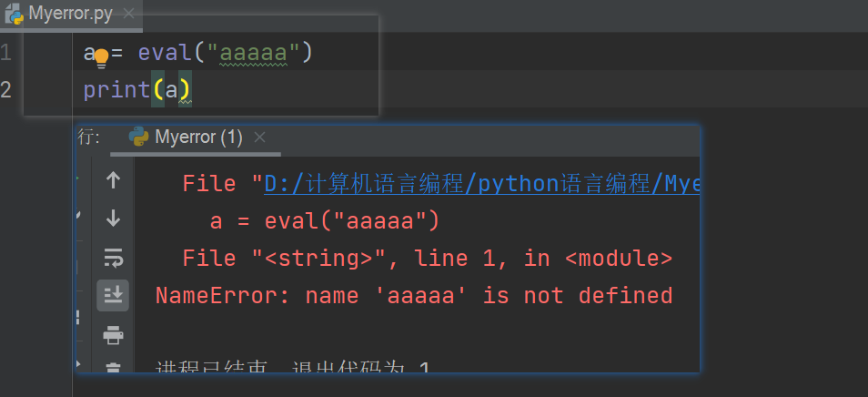Viewport: 868px width, 397px height.
Task: Click the up arrow in run console
Action: (x=113, y=180)
